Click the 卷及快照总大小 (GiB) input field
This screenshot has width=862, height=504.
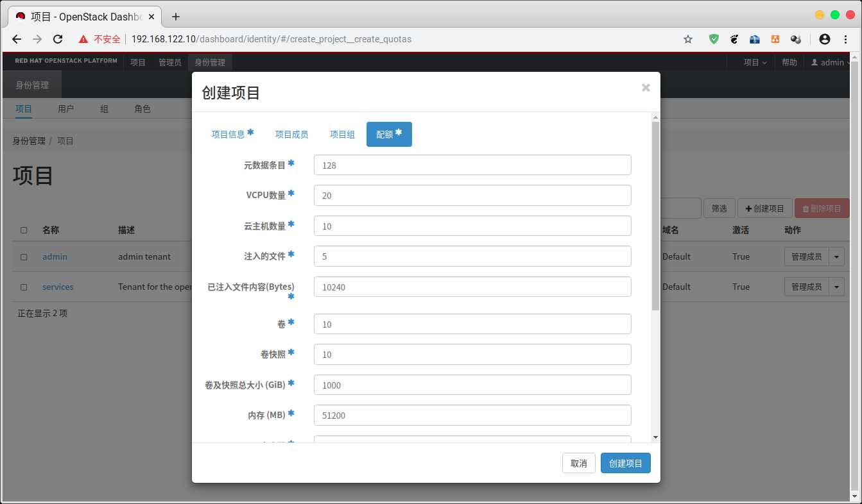point(472,385)
